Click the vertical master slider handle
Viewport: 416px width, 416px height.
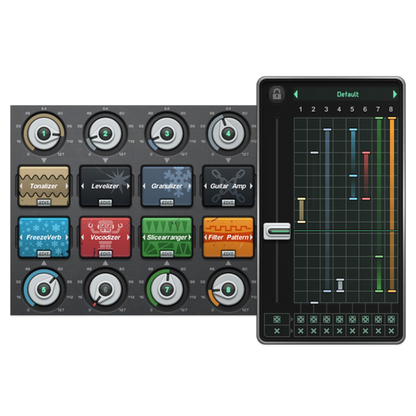[277, 231]
